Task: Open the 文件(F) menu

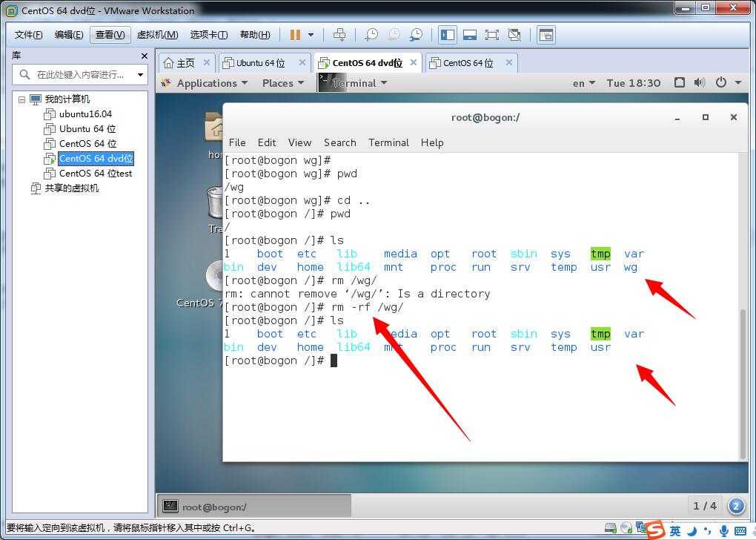Action: click(28, 35)
